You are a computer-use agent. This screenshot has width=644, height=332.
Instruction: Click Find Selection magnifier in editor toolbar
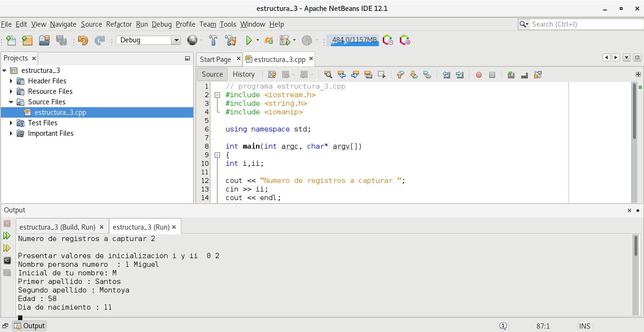(328, 74)
